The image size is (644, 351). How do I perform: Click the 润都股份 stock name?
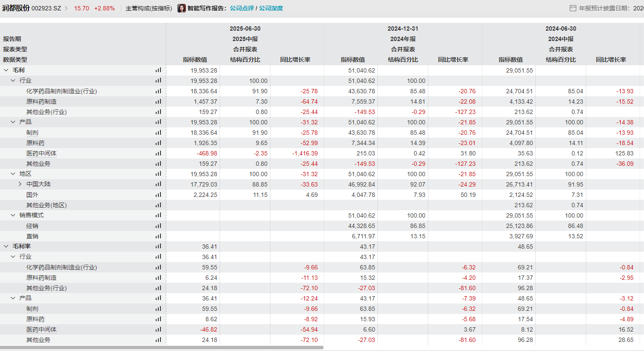pos(16,8)
